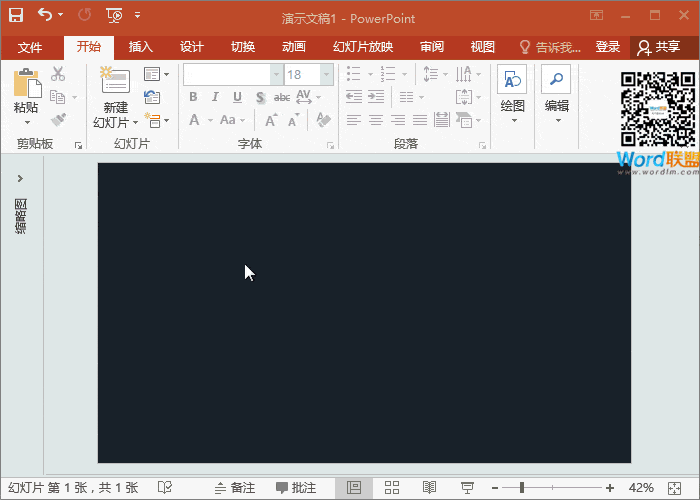The width and height of the screenshot is (700, 500).
Task: Toggle Italic formatting
Action: [x=215, y=97]
